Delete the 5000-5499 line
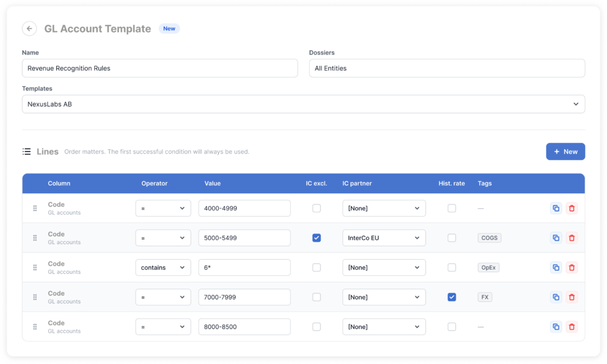Viewport: 607px width, 364px height. [572, 238]
